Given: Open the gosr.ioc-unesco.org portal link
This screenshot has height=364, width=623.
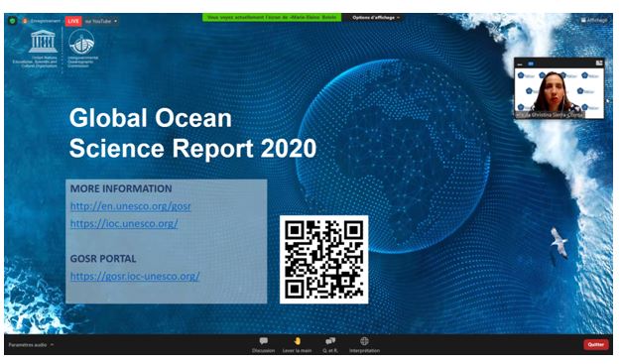Looking at the screenshot, I should coord(135,276).
